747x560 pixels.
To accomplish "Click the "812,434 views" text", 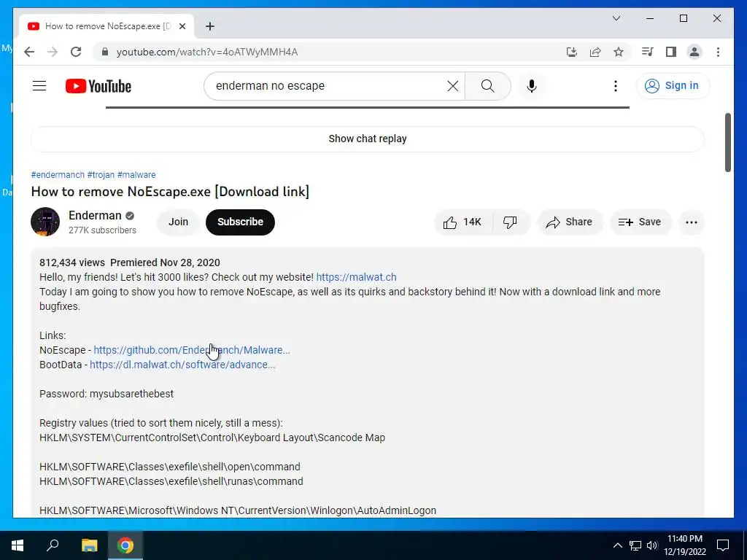I will [72, 262].
